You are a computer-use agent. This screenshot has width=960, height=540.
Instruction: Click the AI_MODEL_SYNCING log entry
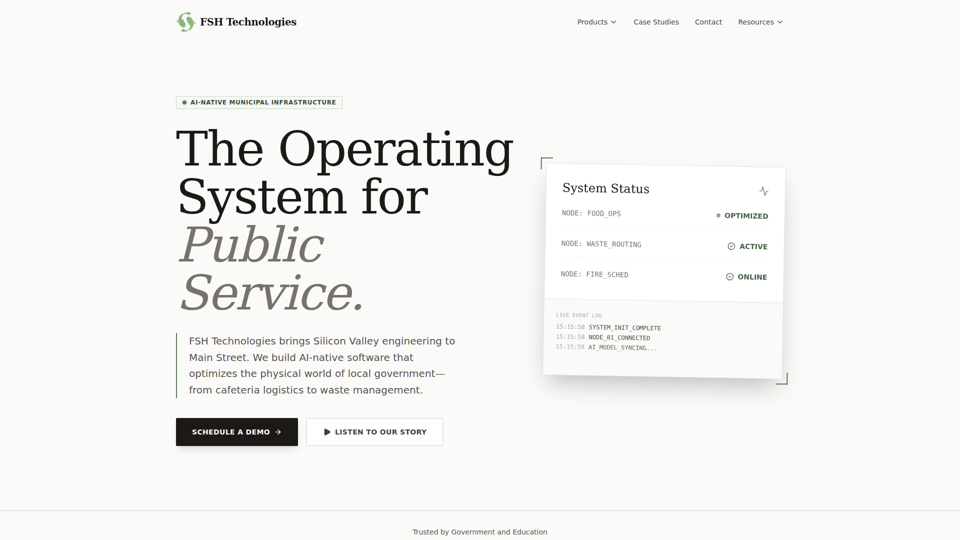[x=622, y=348]
